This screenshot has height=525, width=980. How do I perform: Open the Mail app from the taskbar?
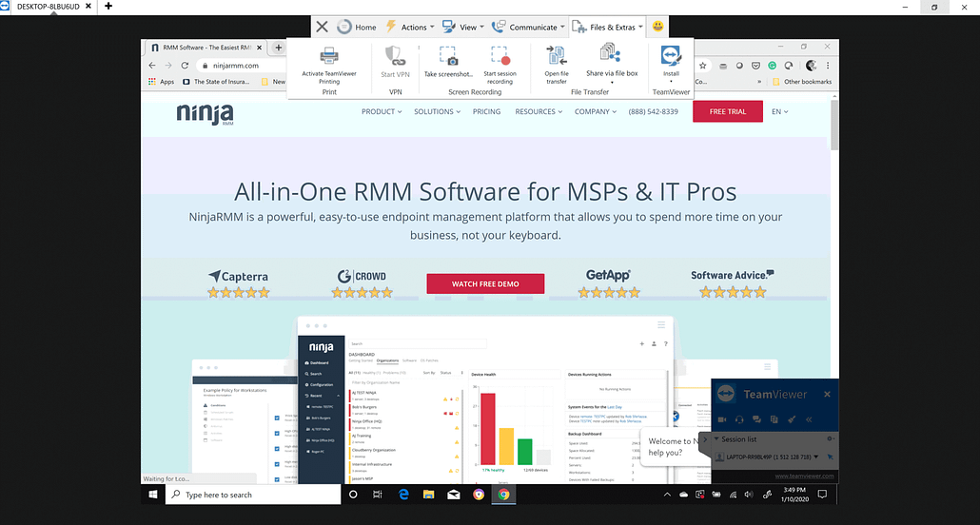[x=454, y=495]
